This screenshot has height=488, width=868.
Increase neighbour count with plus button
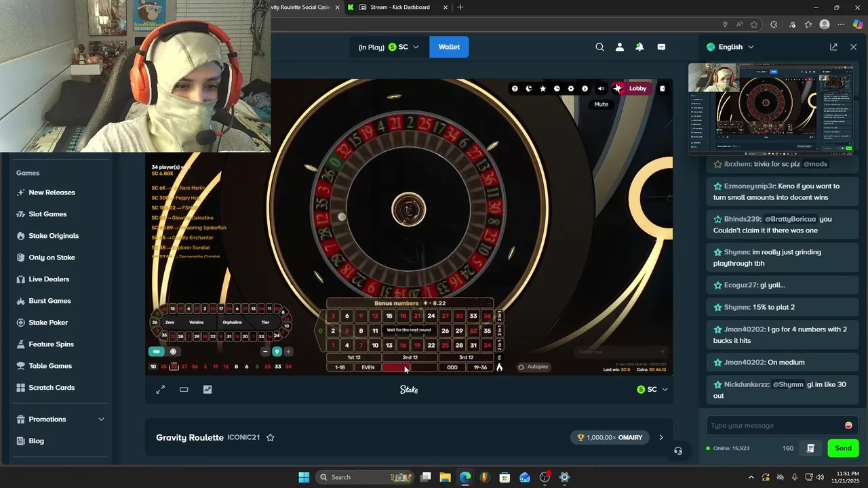pos(288,352)
